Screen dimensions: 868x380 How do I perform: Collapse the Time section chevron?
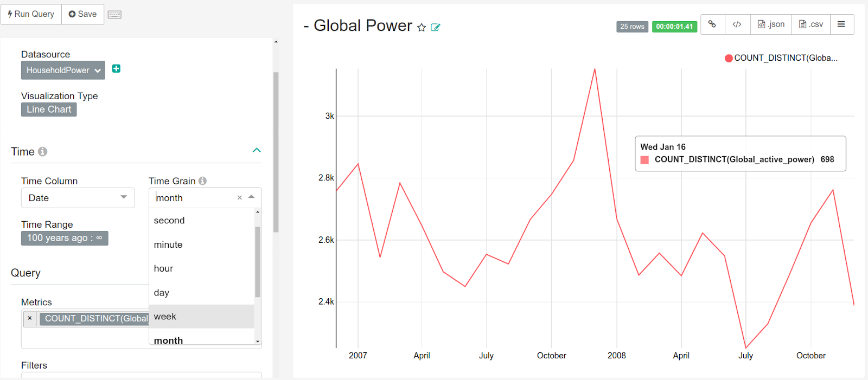[x=257, y=150]
